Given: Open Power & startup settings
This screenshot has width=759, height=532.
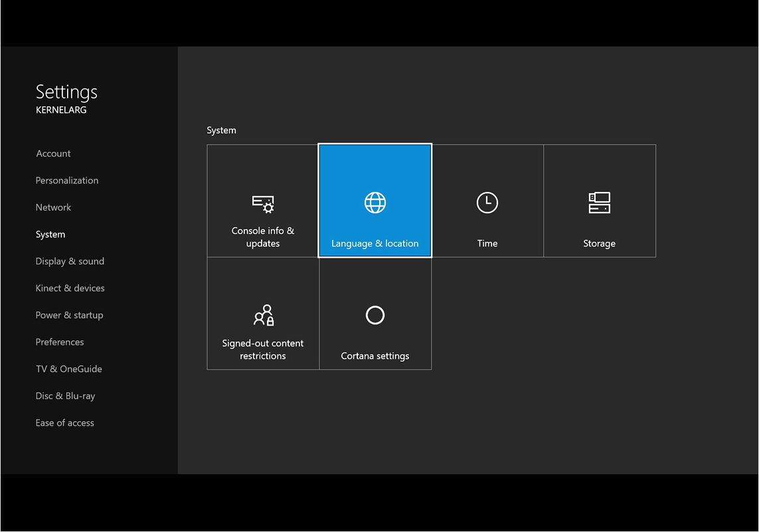Looking at the screenshot, I should [69, 315].
